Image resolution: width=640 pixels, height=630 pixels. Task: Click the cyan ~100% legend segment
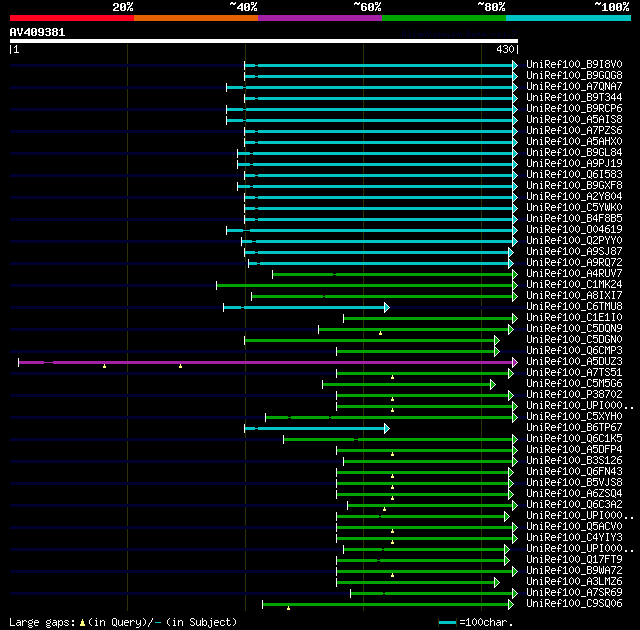point(569,18)
